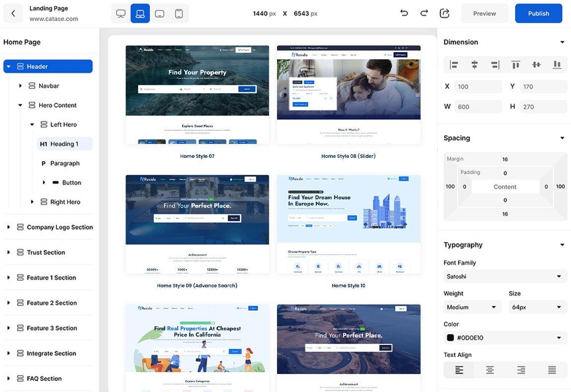Expand the Navbar tree item
The height and width of the screenshot is (392, 571).
[20, 86]
